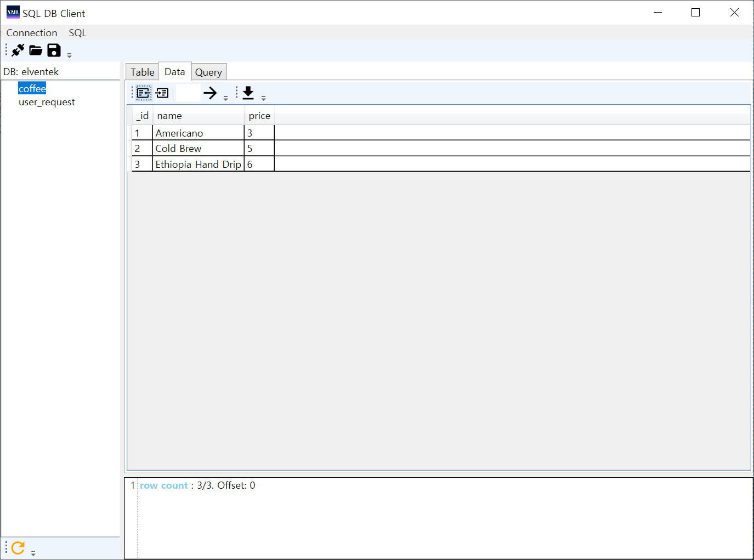Open the SQL menu
Viewport: 754px width, 560px height.
point(78,33)
